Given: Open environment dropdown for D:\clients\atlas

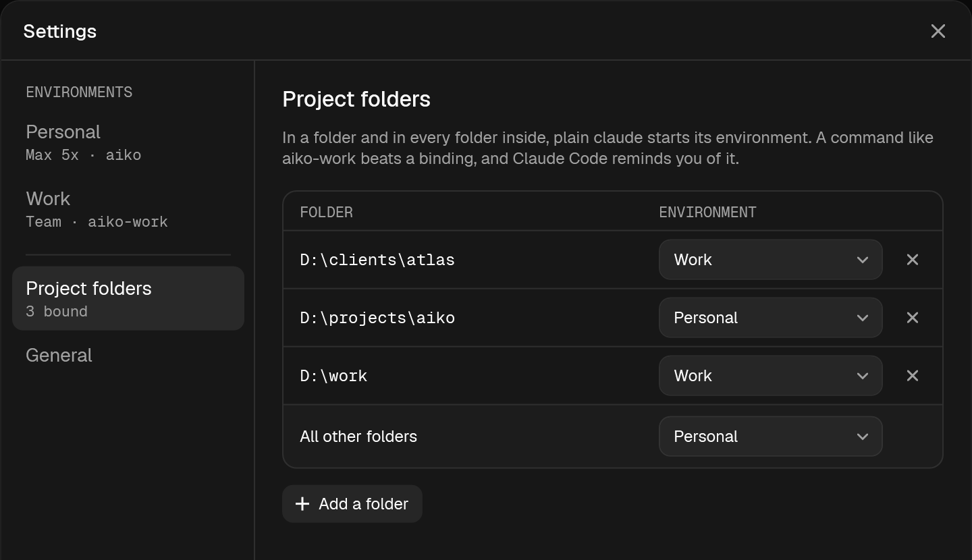Looking at the screenshot, I should point(771,260).
